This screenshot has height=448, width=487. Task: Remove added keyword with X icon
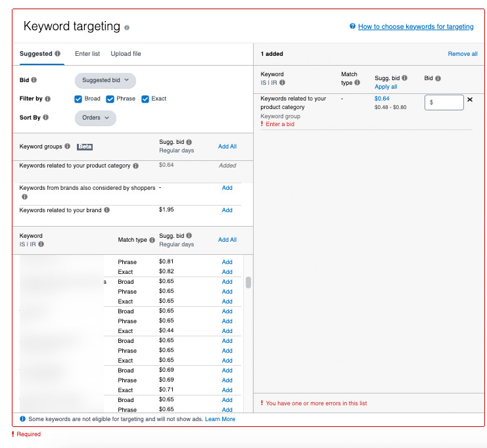(x=469, y=101)
